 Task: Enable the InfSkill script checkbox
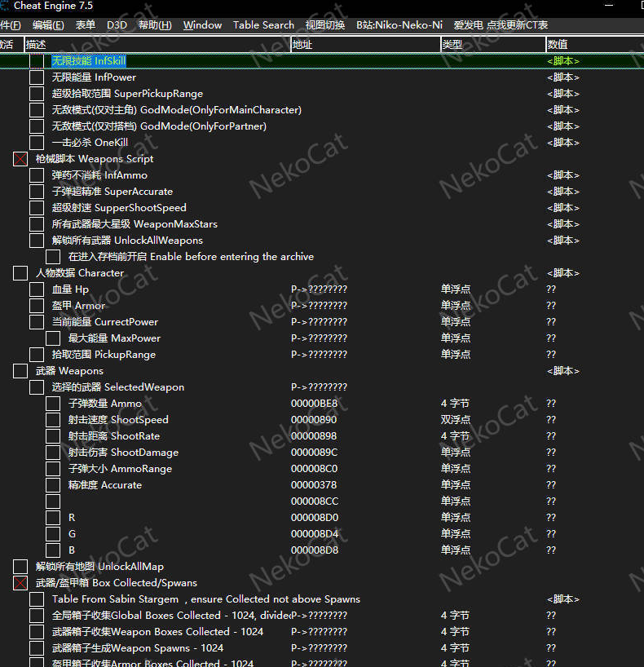(37, 61)
